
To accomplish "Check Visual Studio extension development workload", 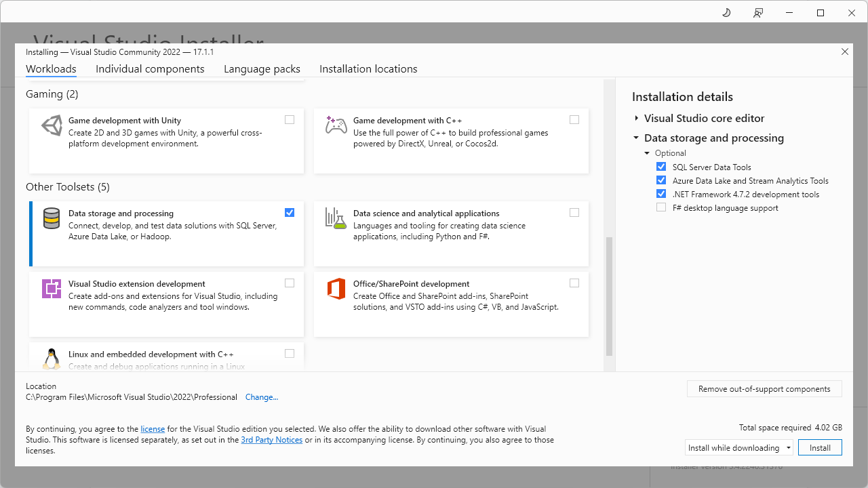I will (x=290, y=283).
